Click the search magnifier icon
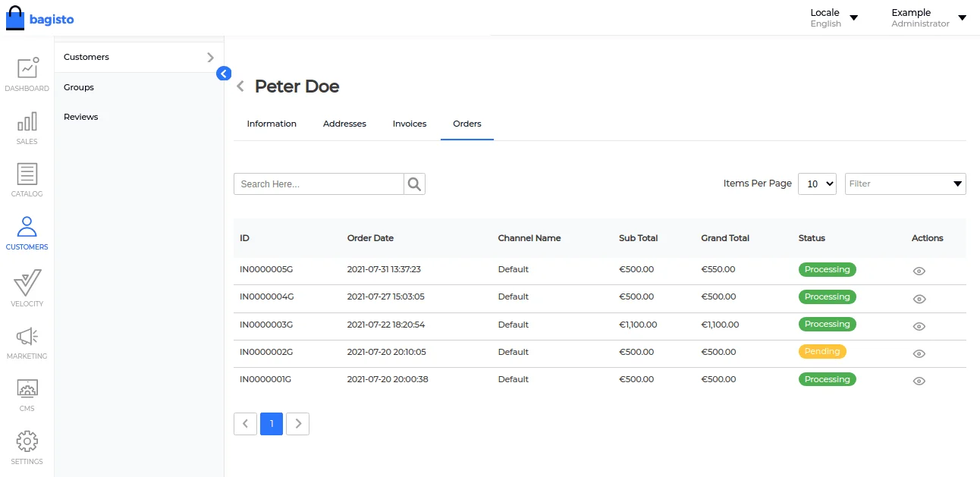The height and width of the screenshot is (477, 980). [414, 184]
